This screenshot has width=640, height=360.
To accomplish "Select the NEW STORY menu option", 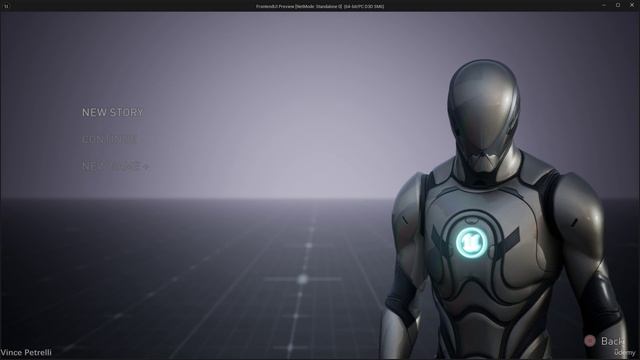I will [x=113, y=113].
